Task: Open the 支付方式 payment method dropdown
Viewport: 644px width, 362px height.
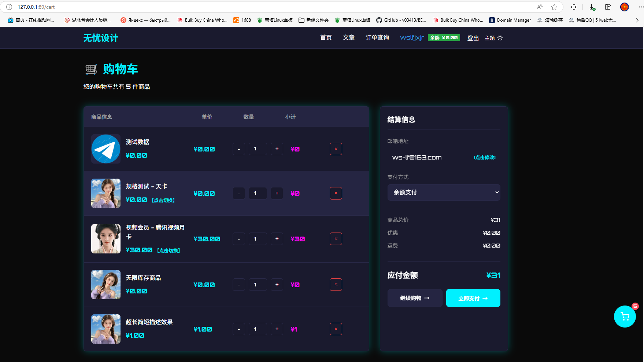Action: click(x=444, y=192)
